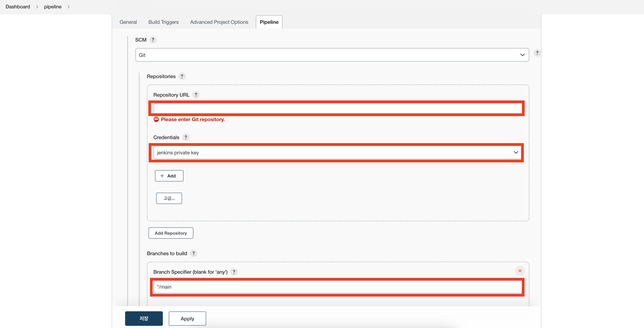Screen dimensions: 644x328
Task: Save configuration with the 저장 button
Action: 144,319
